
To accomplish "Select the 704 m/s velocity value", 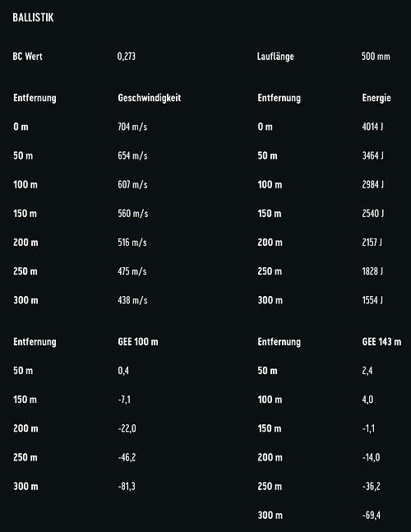I will coord(132,127).
